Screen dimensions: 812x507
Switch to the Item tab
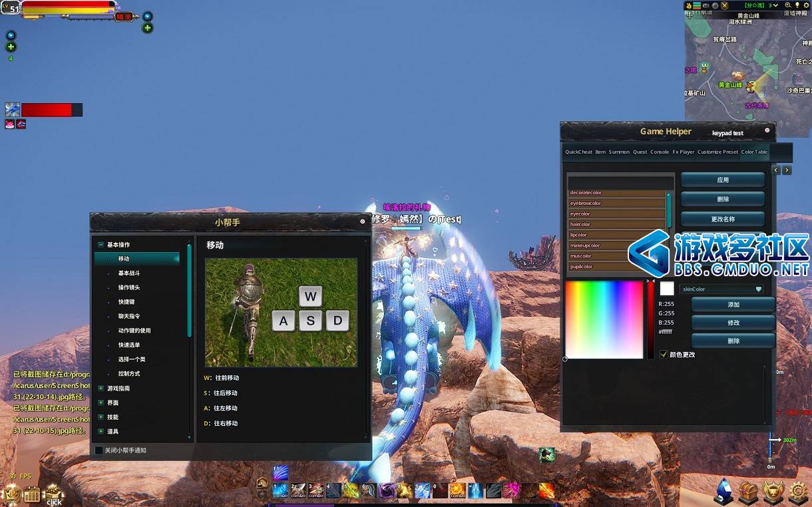pos(600,152)
